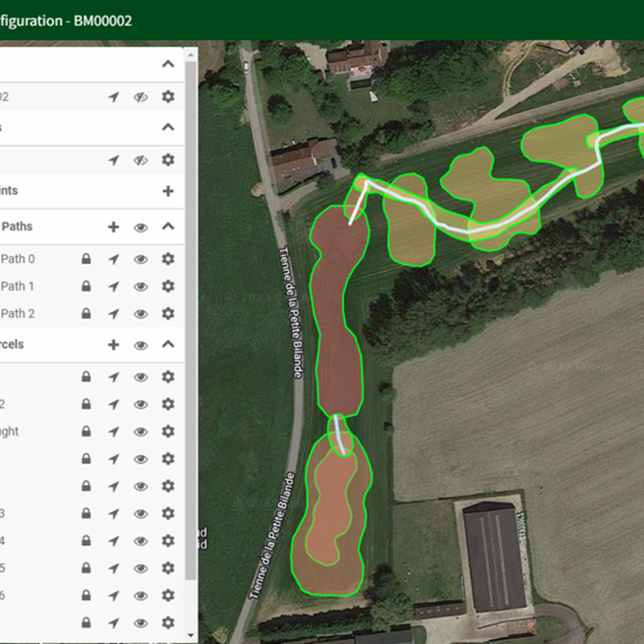644x644 pixels.
Task: Collapse the topmost panel section chevron
Action: [x=168, y=64]
